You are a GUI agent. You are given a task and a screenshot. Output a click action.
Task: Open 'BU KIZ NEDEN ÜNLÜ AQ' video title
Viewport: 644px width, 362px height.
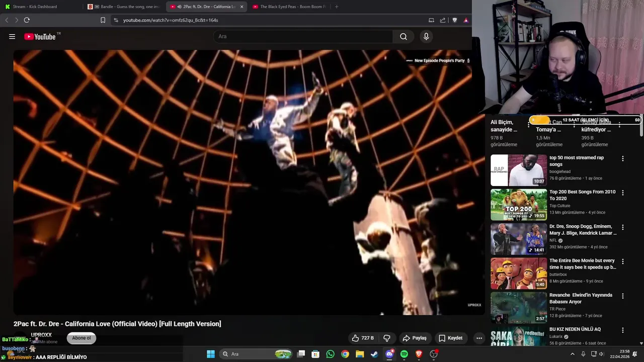tap(575, 329)
